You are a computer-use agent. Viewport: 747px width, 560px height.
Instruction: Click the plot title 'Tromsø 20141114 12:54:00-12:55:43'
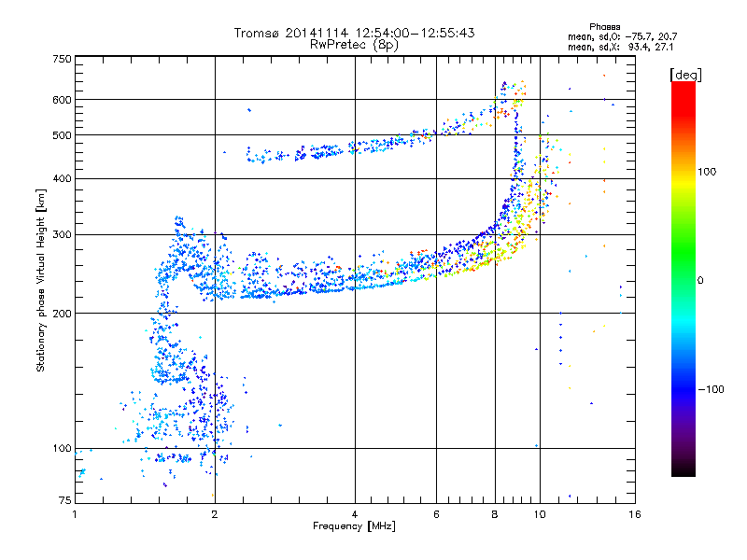[355, 33]
